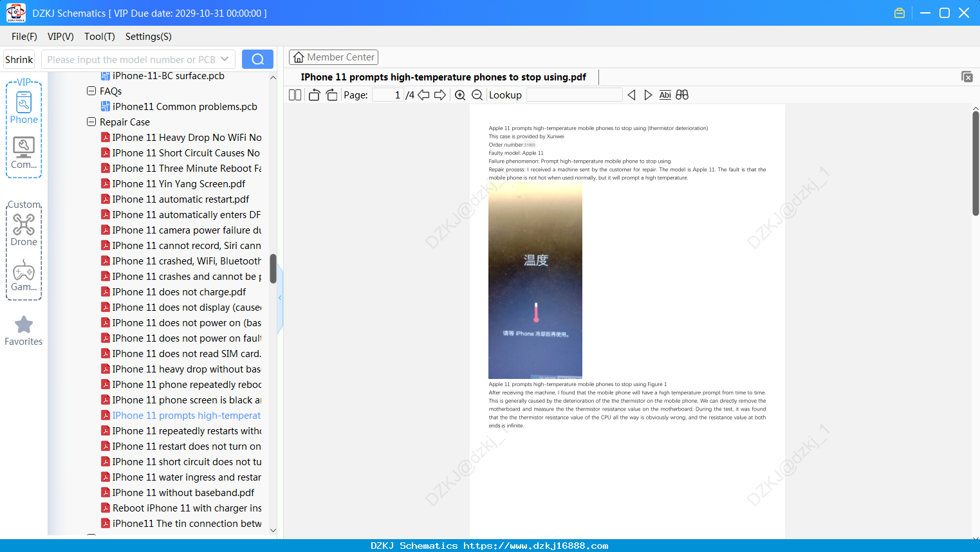
Task: Open the File(F) menu
Action: tap(24, 37)
